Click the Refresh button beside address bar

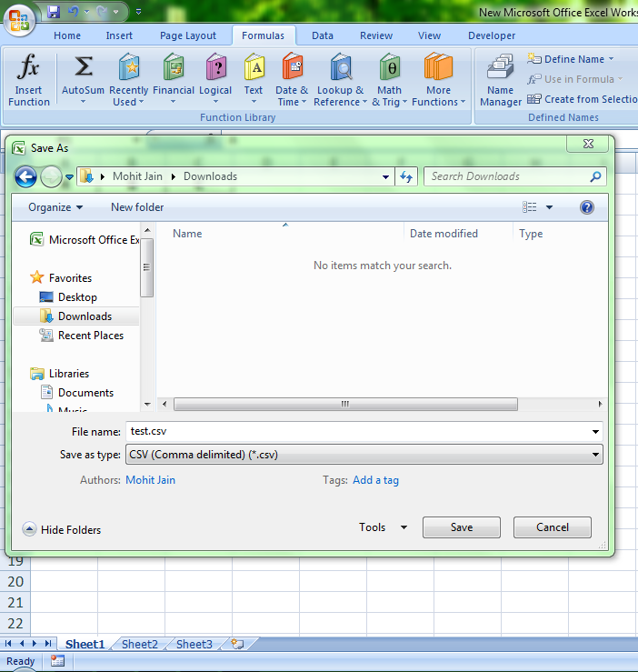click(406, 176)
